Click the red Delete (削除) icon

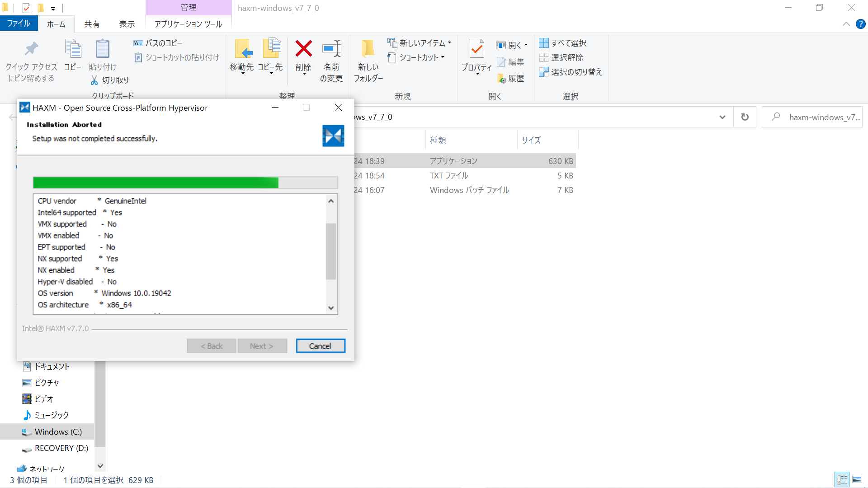pyautogui.click(x=303, y=49)
